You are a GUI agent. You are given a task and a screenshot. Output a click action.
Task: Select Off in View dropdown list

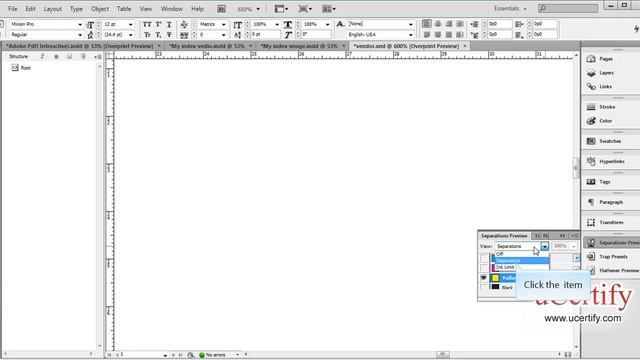coord(522,254)
